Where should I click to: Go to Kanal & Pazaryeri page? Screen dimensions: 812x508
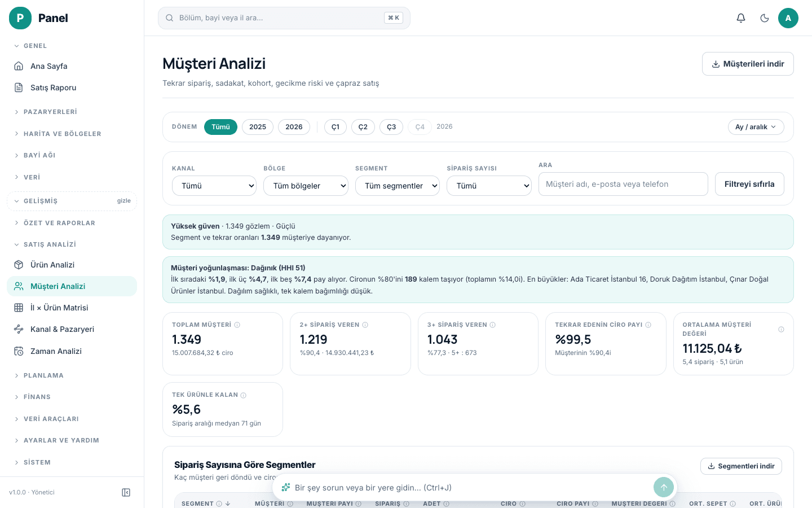[72, 329]
